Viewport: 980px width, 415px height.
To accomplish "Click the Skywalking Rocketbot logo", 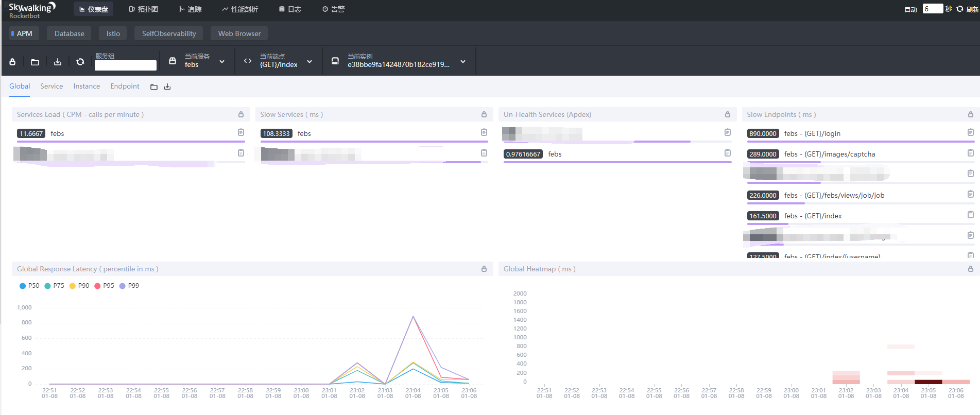I will click(x=32, y=10).
